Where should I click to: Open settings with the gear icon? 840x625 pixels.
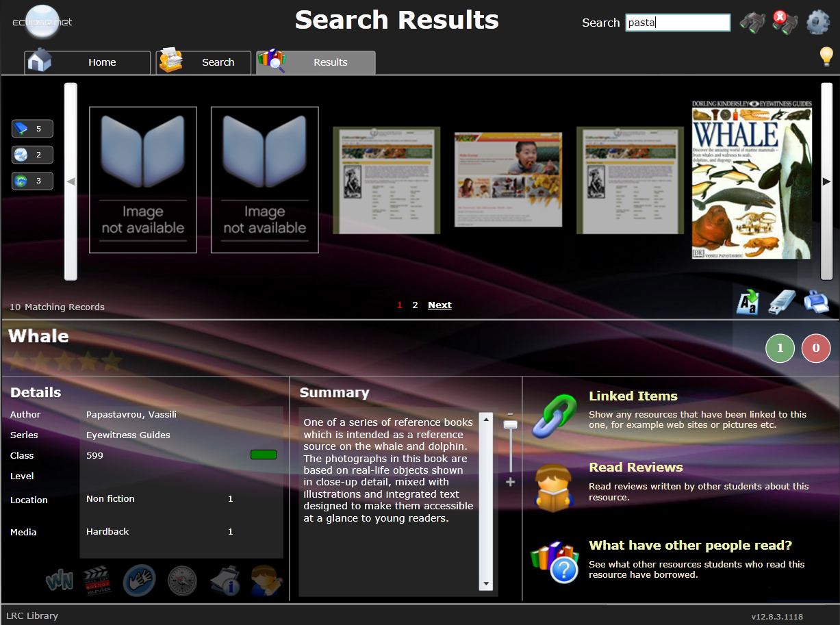click(x=818, y=23)
